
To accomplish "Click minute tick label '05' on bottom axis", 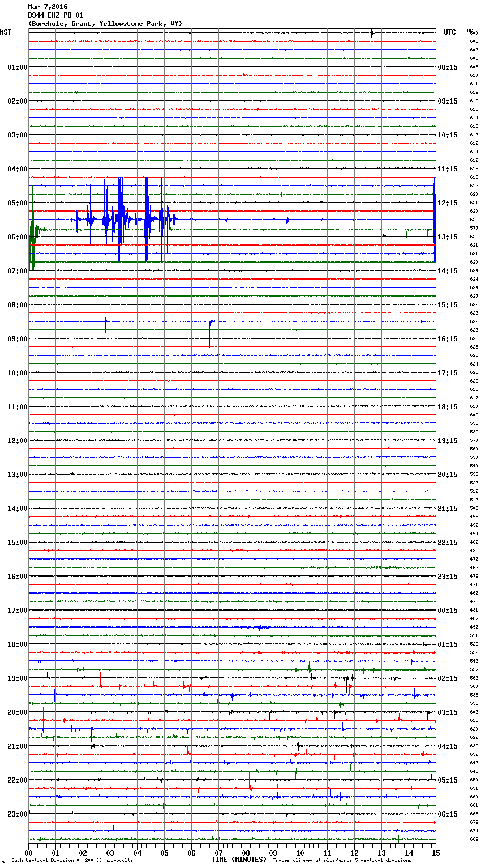I will [164, 853].
